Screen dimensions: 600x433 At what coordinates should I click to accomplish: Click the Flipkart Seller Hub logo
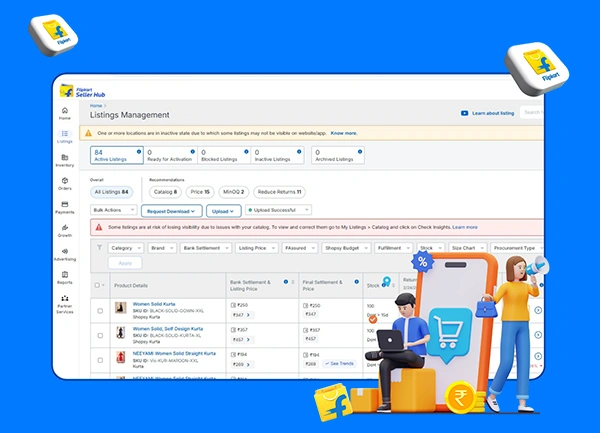(x=82, y=91)
